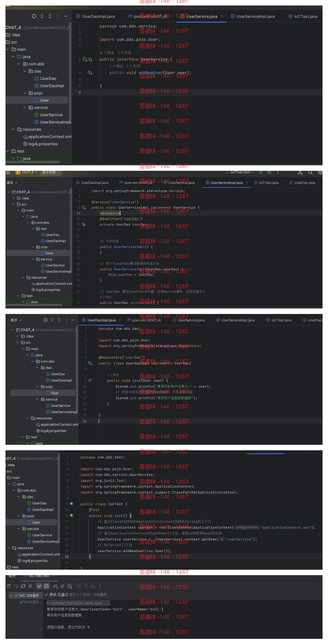Collapse main folder in UserService.java window tree
This screenshot has height=644, width=328.
tap(8, 49)
